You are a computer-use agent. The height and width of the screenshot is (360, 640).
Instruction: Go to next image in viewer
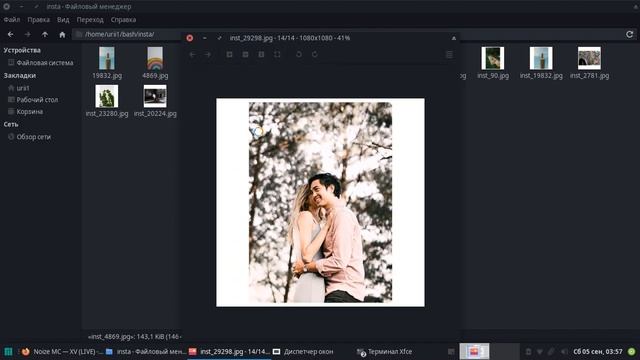(x=208, y=54)
